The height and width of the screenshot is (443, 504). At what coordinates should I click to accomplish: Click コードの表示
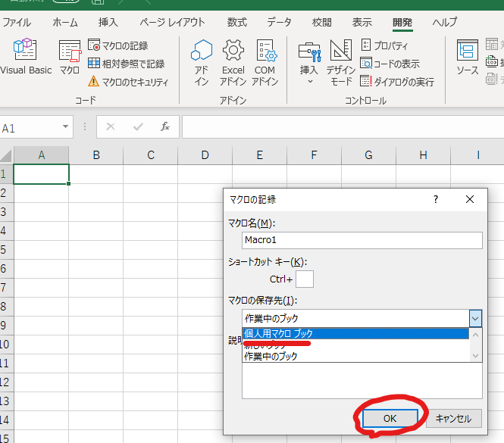pyautogui.click(x=390, y=64)
